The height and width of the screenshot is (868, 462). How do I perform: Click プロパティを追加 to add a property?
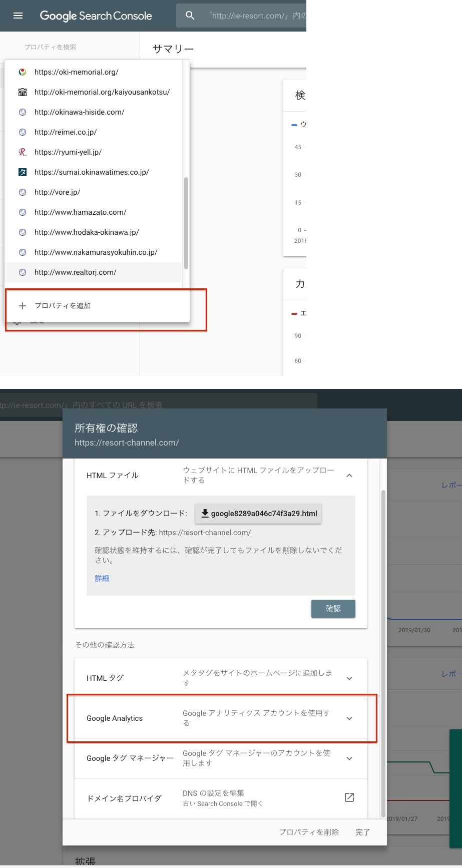coord(97,306)
